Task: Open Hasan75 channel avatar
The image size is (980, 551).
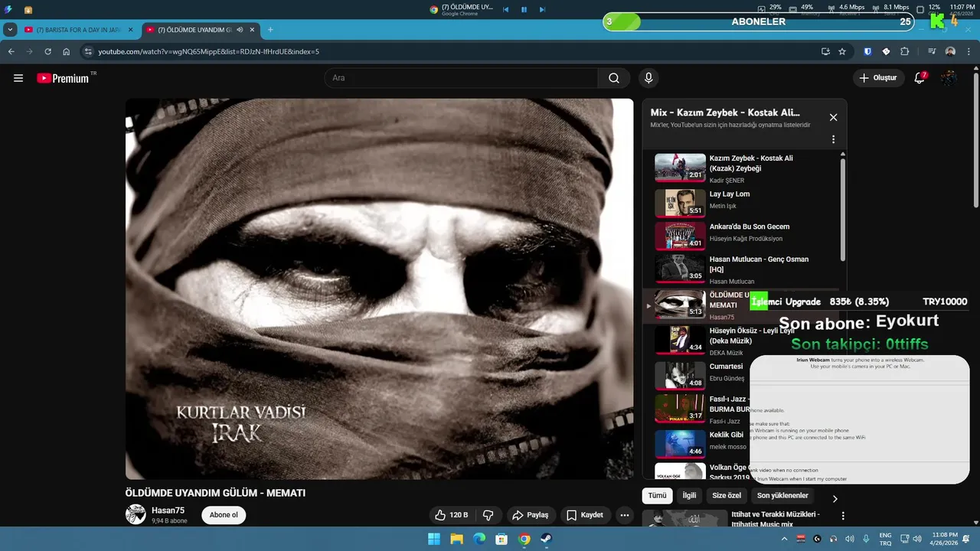Action: click(136, 514)
